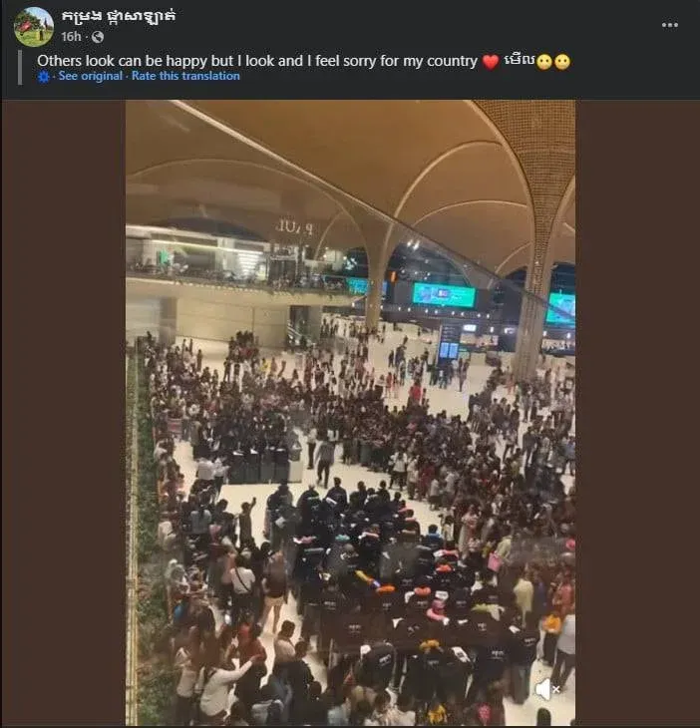Click the translation settings gear icon

tap(44, 77)
